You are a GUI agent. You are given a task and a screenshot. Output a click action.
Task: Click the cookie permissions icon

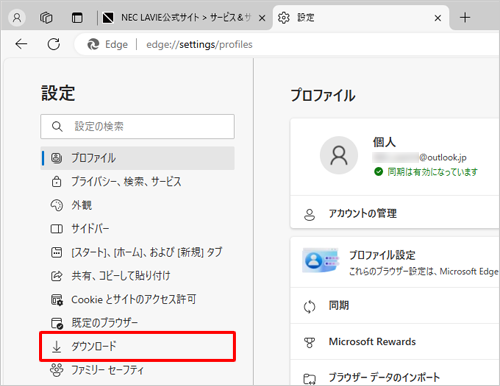(x=57, y=300)
